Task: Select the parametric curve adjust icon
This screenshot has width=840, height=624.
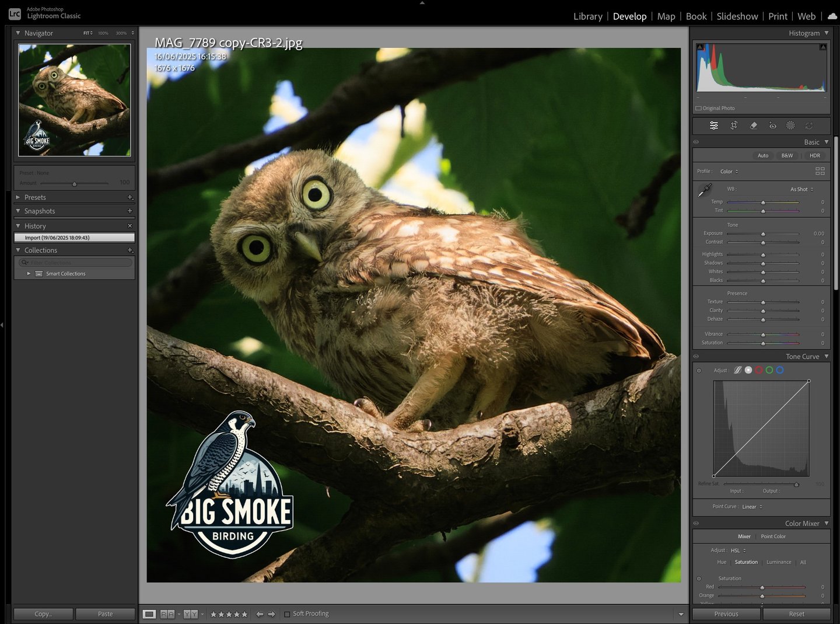Action: pyautogui.click(x=738, y=370)
